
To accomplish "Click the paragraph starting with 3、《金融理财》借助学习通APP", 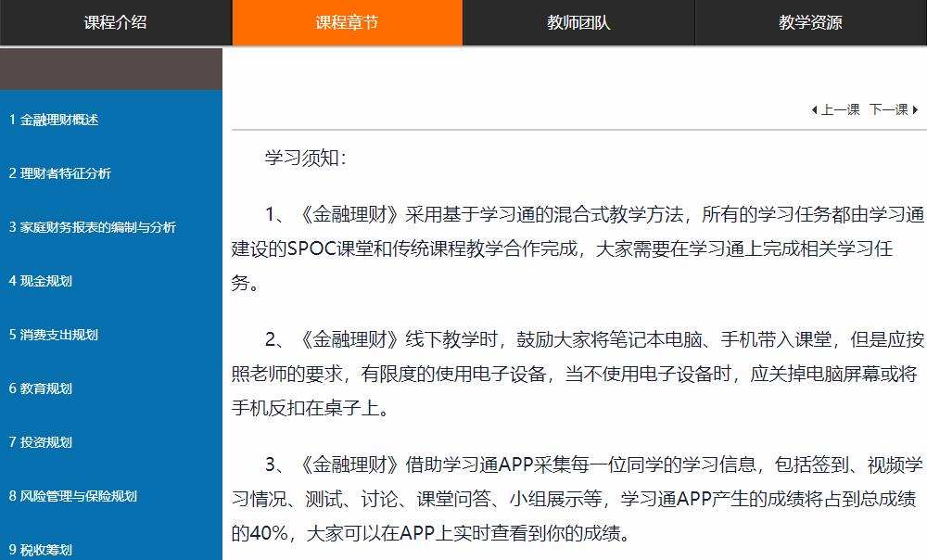I will coord(578,499).
